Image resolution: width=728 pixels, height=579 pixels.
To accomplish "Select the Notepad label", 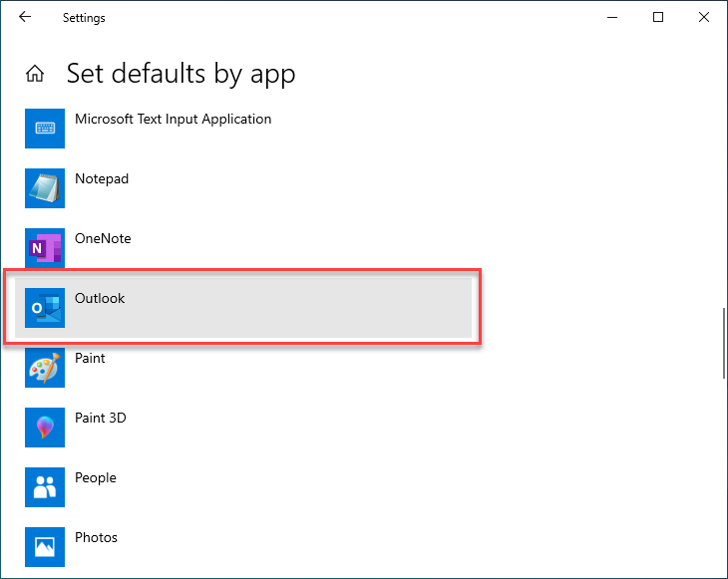I will pyautogui.click(x=102, y=179).
